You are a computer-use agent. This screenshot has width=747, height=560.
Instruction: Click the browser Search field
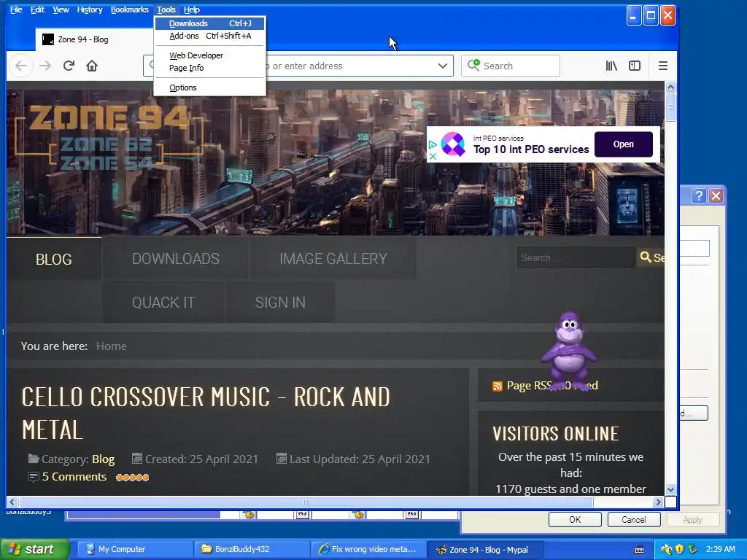tap(510, 66)
